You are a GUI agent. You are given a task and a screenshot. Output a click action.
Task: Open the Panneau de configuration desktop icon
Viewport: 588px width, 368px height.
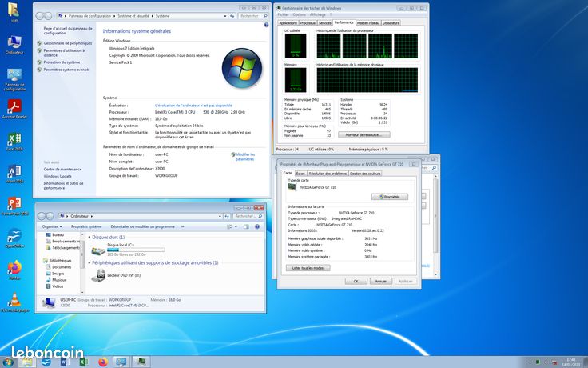(x=14, y=80)
